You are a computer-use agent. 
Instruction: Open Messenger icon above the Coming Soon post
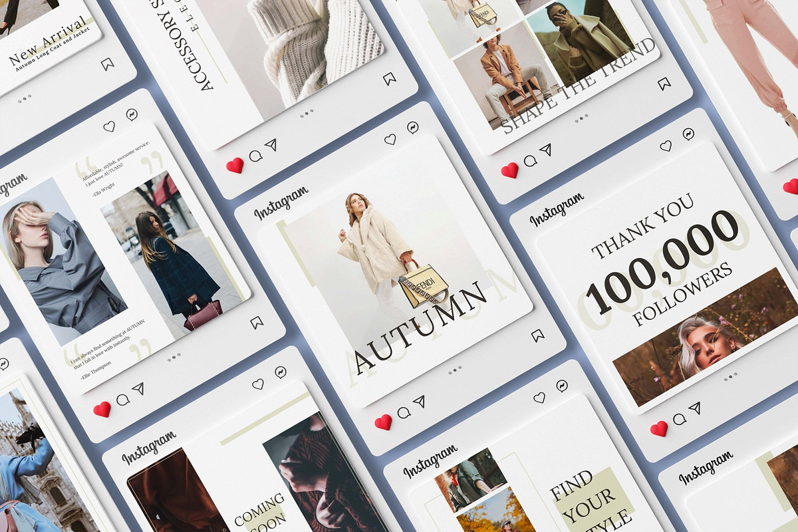(281, 372)
